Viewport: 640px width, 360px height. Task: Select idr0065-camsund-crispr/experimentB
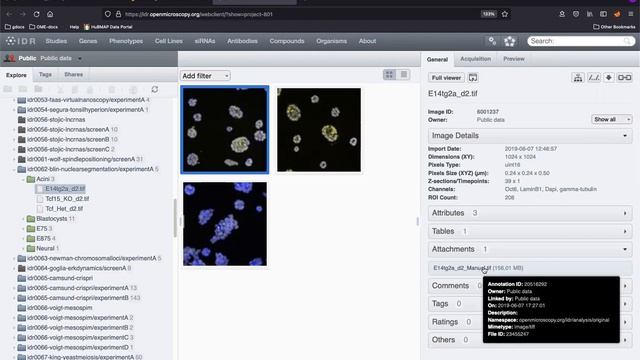tap(78, 298)
